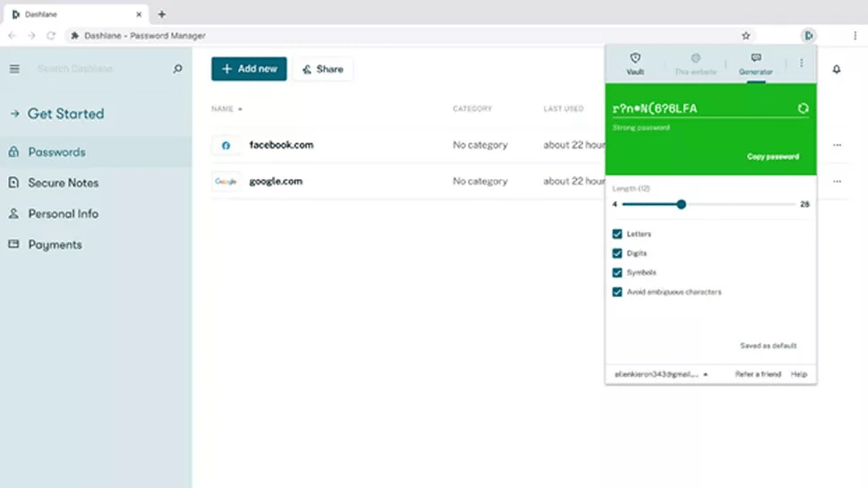Click the LAST USED column header
Image resolution: width=868 pixels, height=488 pixels.
563,108
